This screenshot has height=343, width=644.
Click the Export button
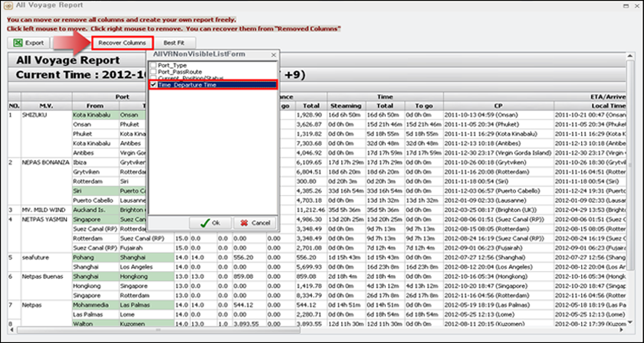click(x=29, y=43)
